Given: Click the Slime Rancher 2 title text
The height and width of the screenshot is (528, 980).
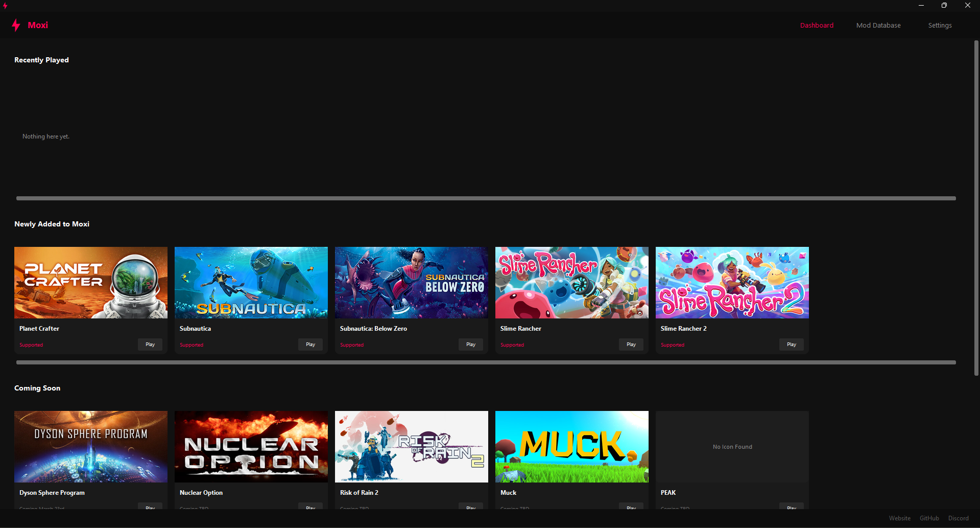Looking at the screenshot, I should coord(684,329).
